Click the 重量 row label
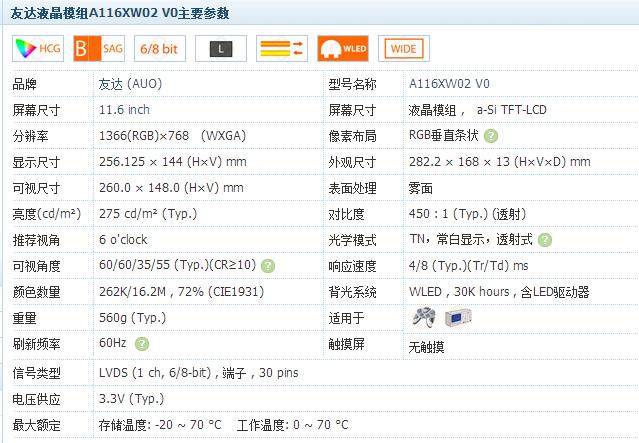This screenshot has height=443, width=639. (x=24, y=318)
